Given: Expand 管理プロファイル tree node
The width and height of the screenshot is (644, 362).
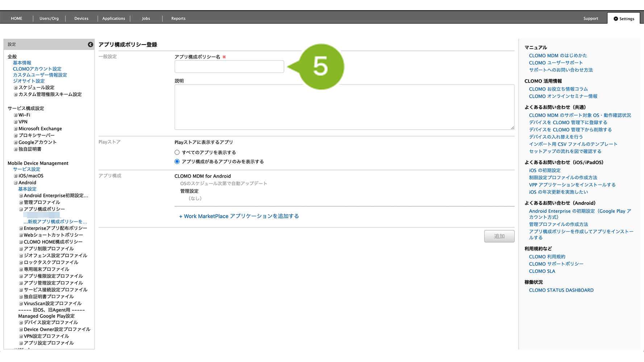Looking at the screenshot, I should [21, 202].
